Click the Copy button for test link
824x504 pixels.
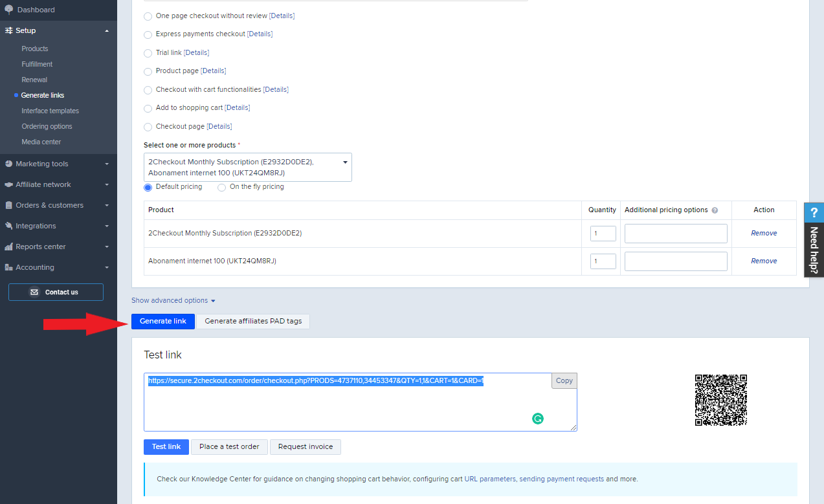click(564, 380)
